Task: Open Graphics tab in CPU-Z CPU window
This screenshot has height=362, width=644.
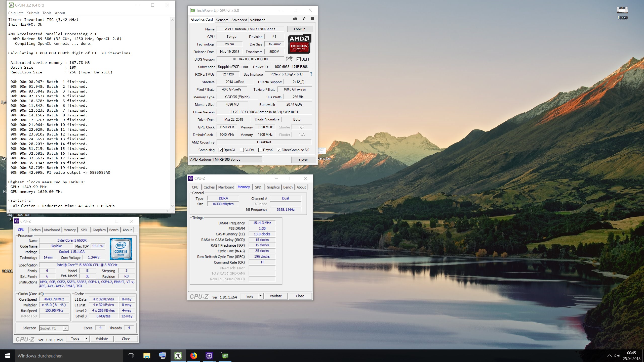Action: pos(99,230)
